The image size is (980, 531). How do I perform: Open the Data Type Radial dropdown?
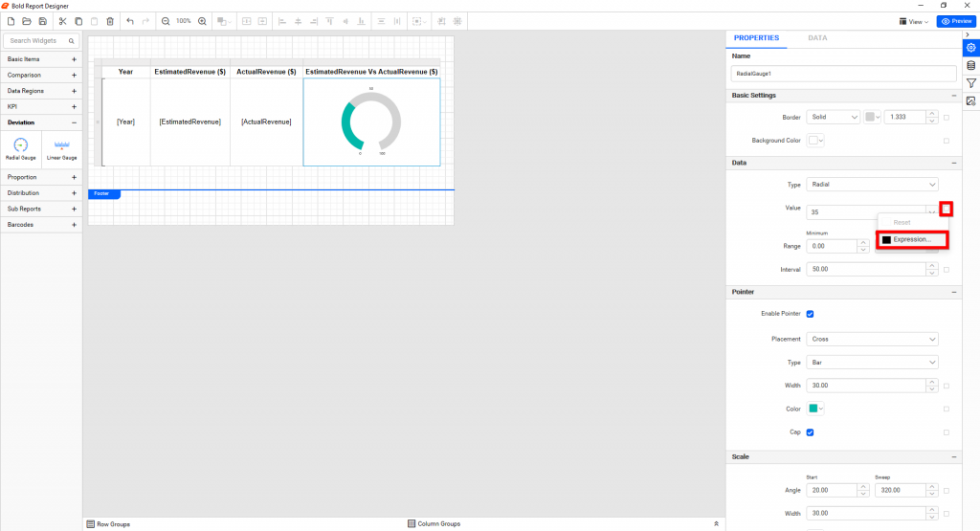872,185
